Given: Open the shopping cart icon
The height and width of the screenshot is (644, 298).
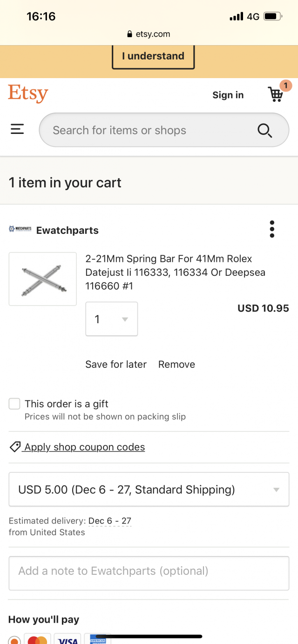Looking at the screenshot, I should [x=276, y=94].
